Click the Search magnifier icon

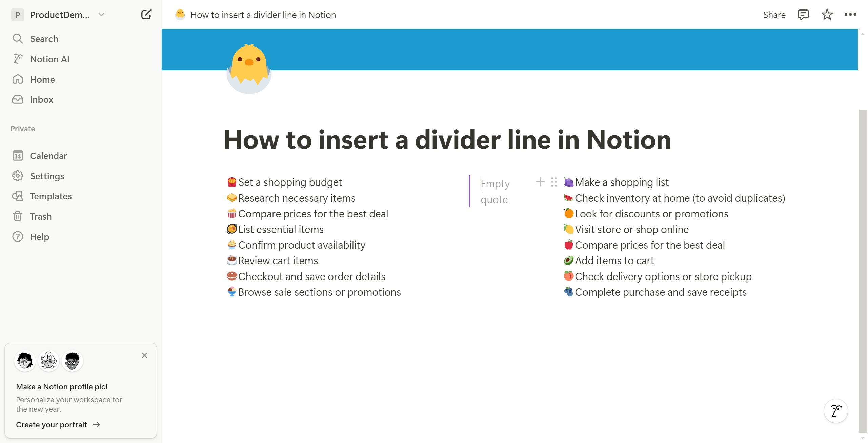tap(18, 39)
